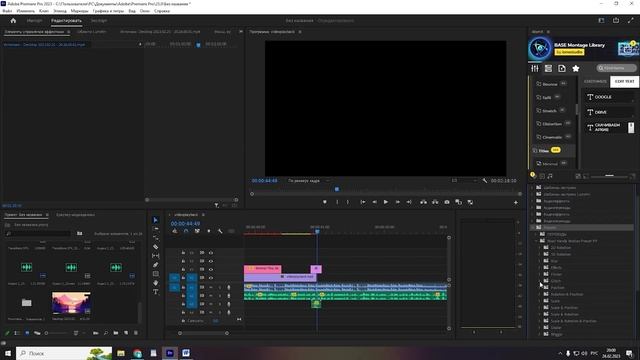Click the Extract button in Program monitor

point(435,202)
